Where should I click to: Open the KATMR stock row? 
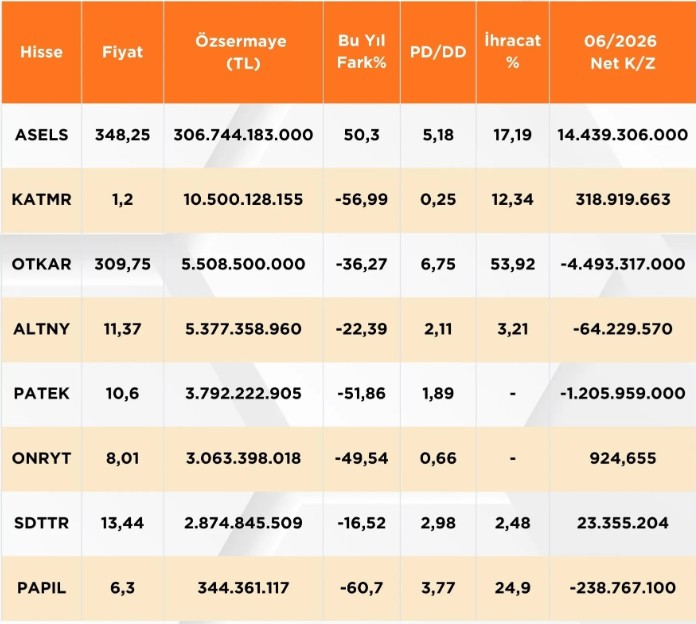[x=348, y=199]
